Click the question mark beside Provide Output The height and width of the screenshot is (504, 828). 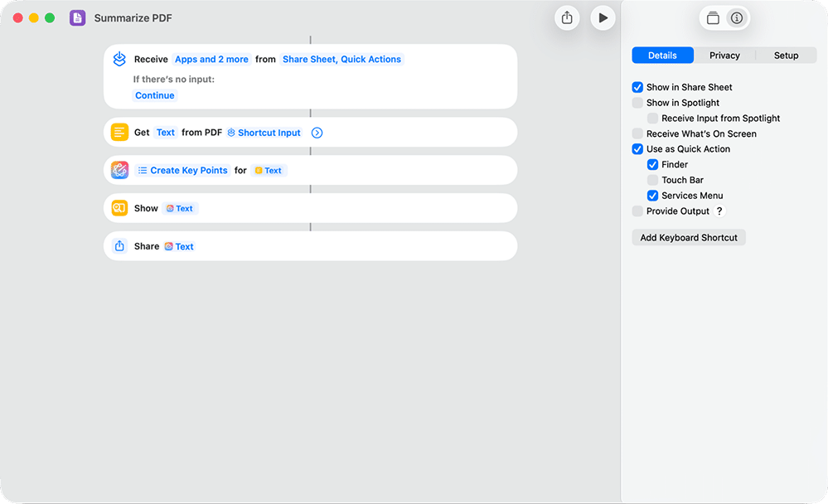point(718,211)
